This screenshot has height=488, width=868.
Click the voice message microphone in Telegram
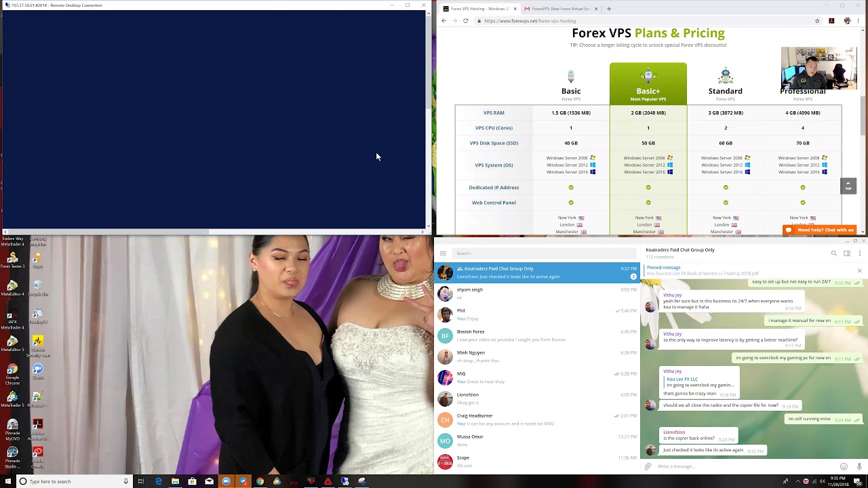[859, 466]
